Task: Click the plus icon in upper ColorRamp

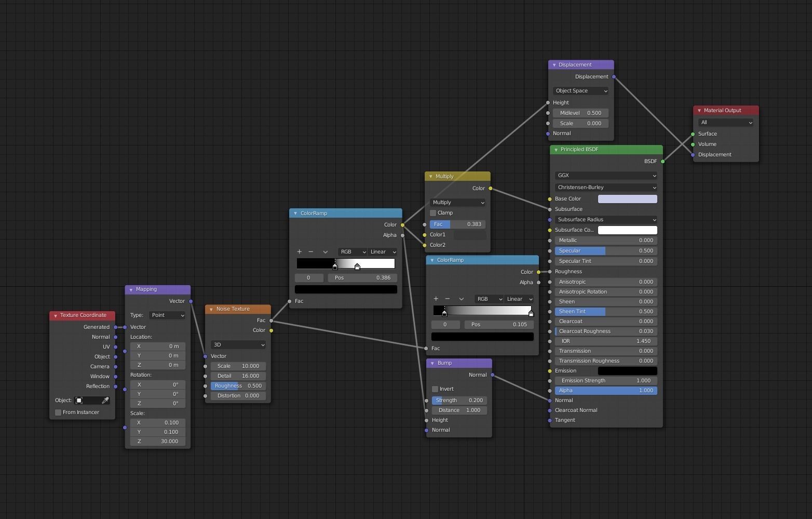Action: coord(299,252)
